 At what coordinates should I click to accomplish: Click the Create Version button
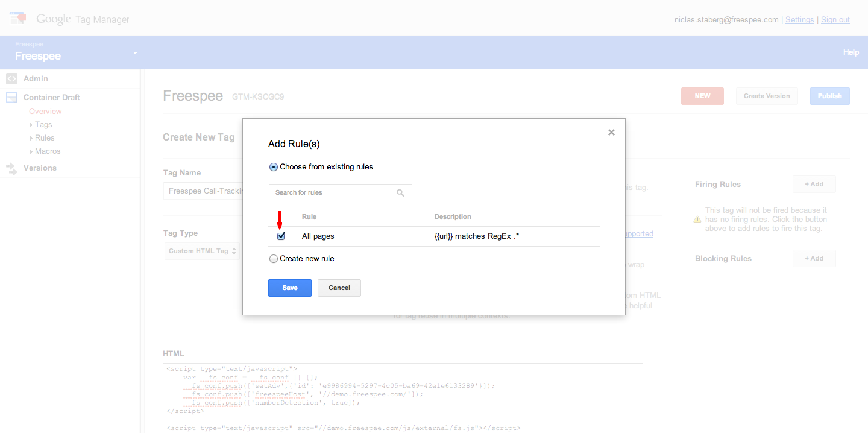(767, 96)
